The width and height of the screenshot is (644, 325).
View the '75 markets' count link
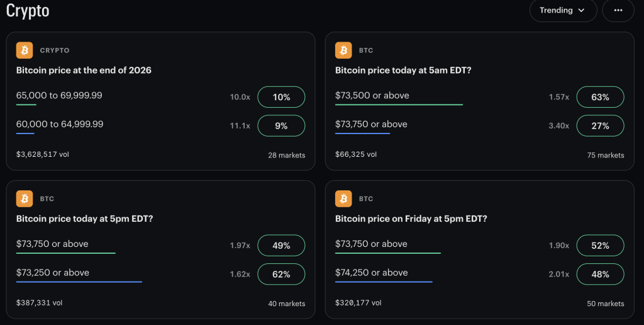[x=606, y=155]
